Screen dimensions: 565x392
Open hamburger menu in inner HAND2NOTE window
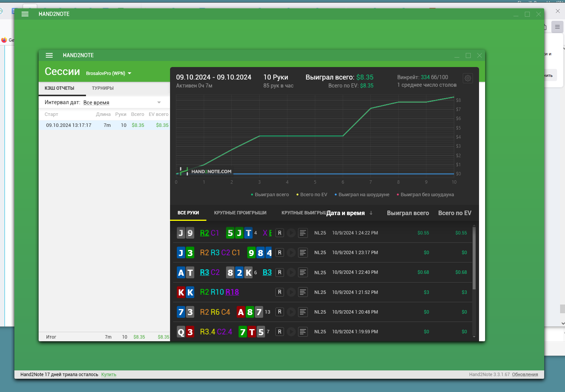pos(49,55)
